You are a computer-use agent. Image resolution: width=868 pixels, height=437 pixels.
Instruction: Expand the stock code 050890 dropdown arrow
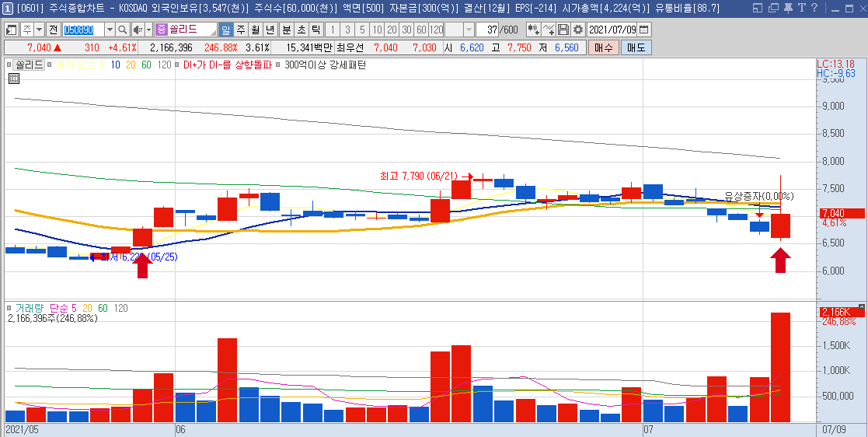tap(110, 30)
